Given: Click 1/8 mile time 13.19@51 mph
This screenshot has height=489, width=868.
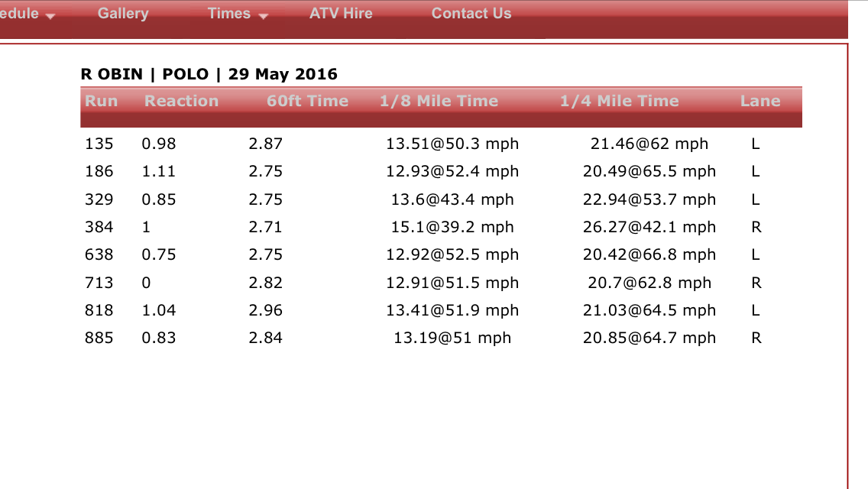Looking at the screenshot, I should coord(452,338).
